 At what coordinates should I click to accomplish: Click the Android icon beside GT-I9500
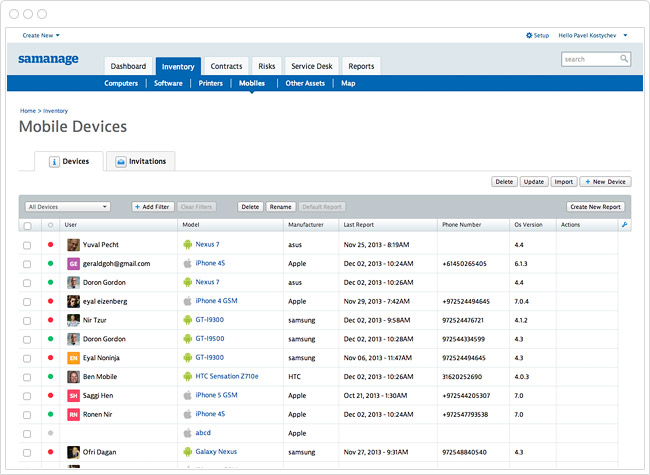tap(188, 339)
